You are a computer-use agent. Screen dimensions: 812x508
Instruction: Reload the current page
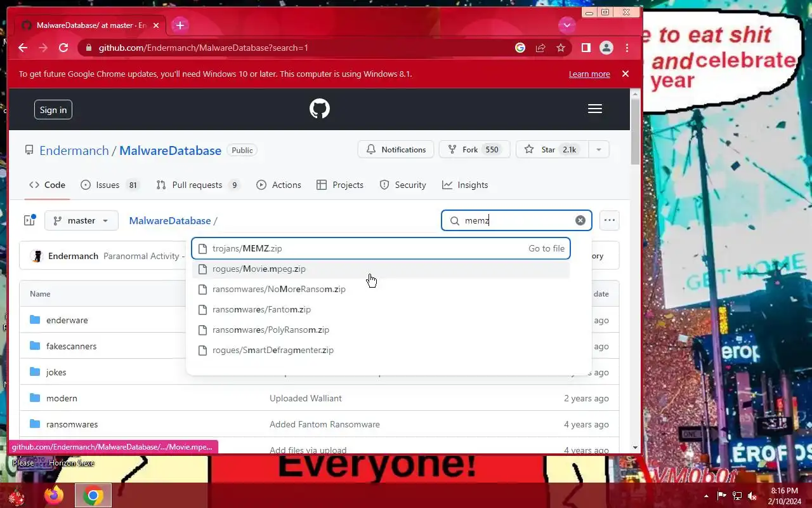click(x=63, y=48)
